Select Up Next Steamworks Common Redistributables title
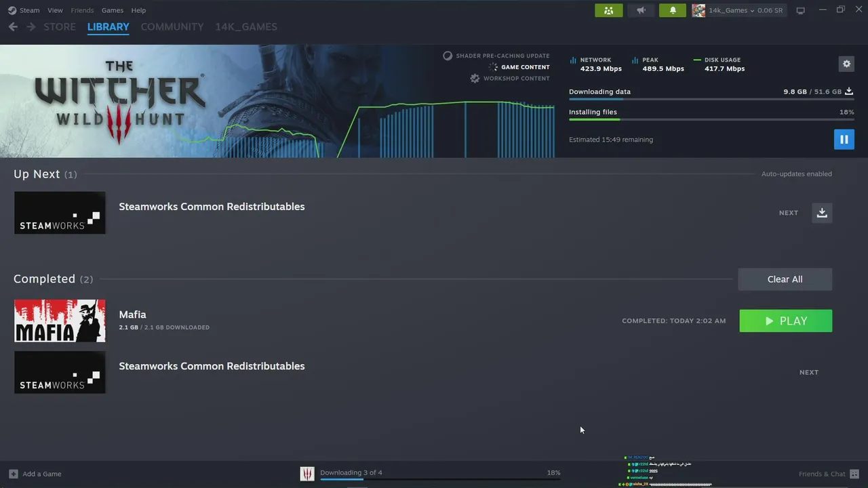This screenshot has height=488, width=868. pos(212,207)
